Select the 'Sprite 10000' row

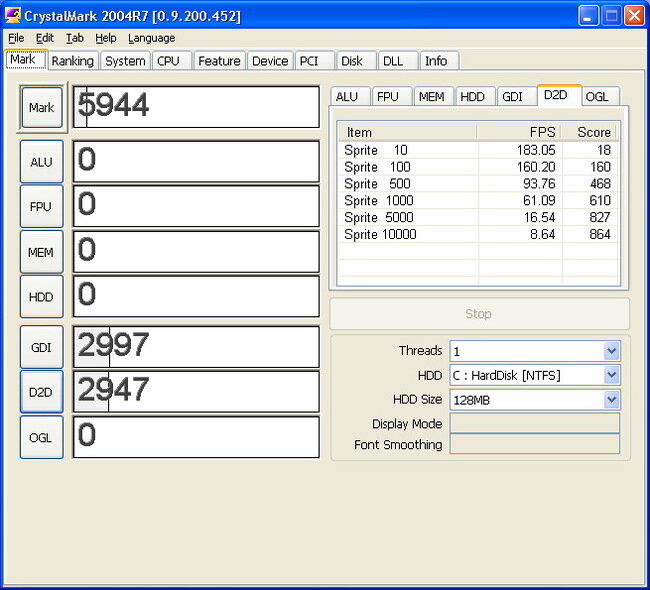(478, 234)
